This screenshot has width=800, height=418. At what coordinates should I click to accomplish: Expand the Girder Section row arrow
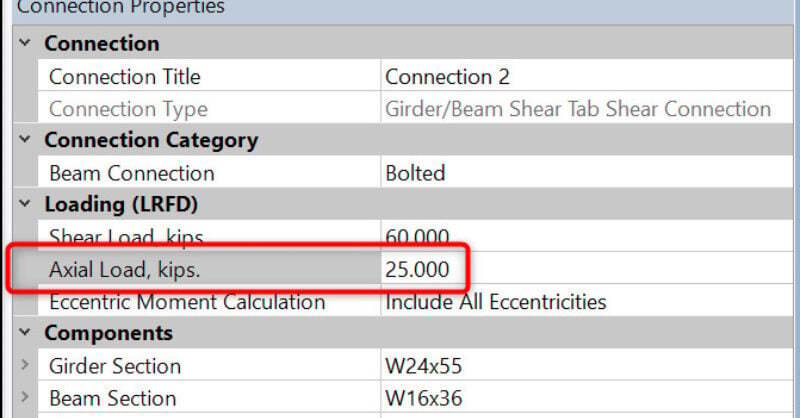click(24, 366)
